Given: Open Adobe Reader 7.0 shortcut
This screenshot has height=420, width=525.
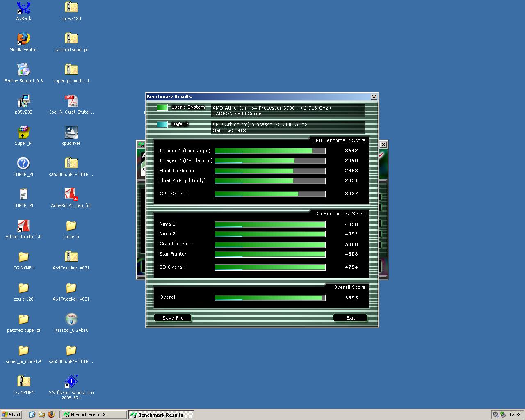Looking at the screenshot, I should pyautogui.click(x=23, y=226).
